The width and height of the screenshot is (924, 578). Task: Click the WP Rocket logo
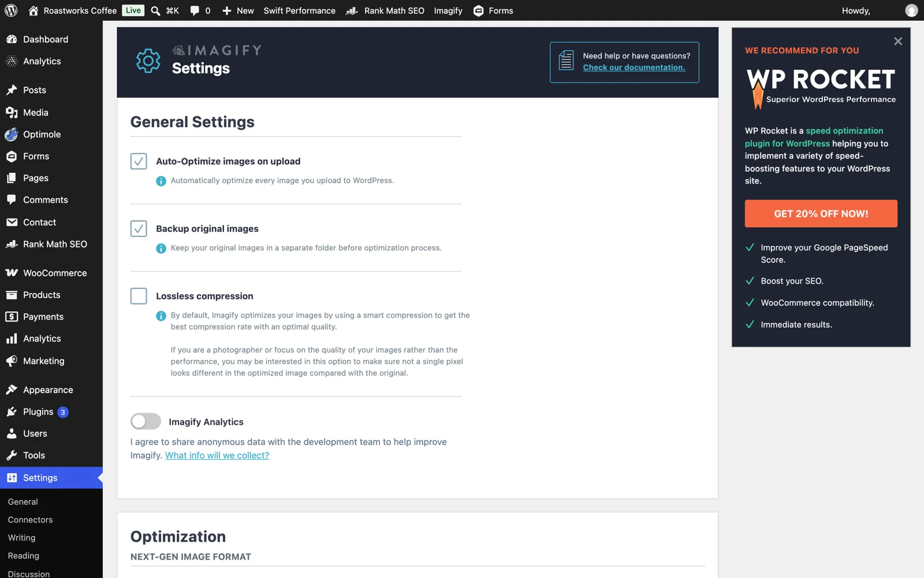(821, 88)
